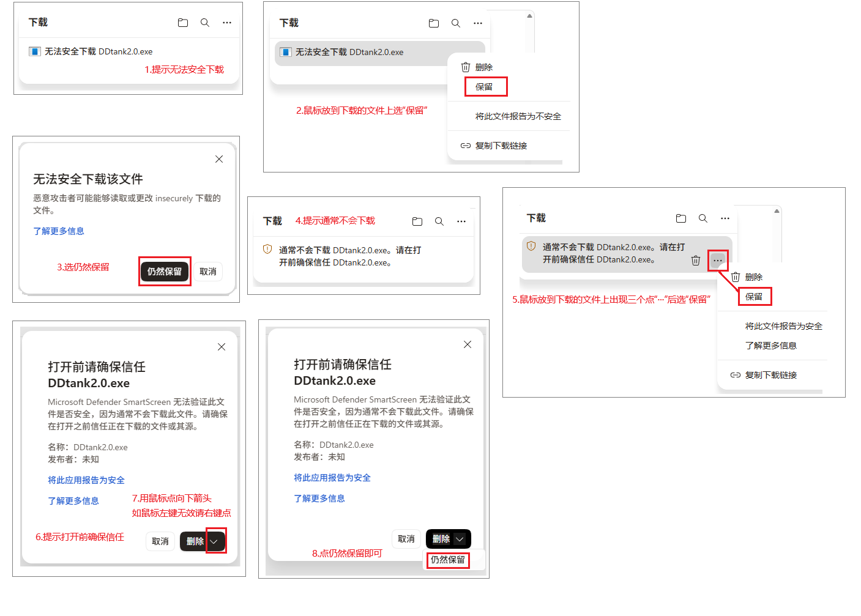Open downloads folder icon in step 2 panel
The image size is (861, 616).
[x=434, y=23]
